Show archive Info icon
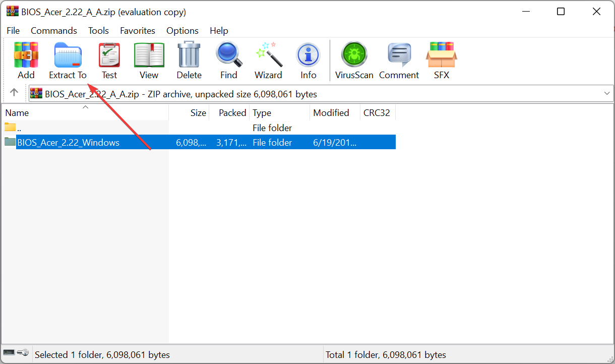This screenshot has width=615, height=364. coord(308,55)
